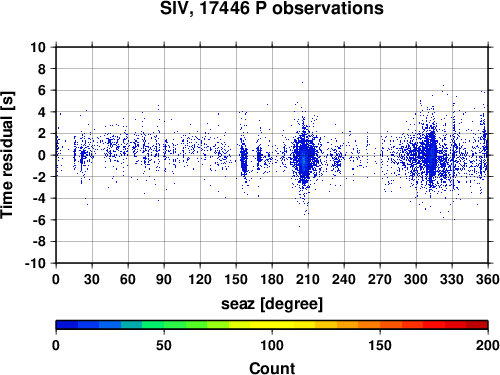
Task: Click the y-axis tick label "4"
Action: tap(41, 112)
